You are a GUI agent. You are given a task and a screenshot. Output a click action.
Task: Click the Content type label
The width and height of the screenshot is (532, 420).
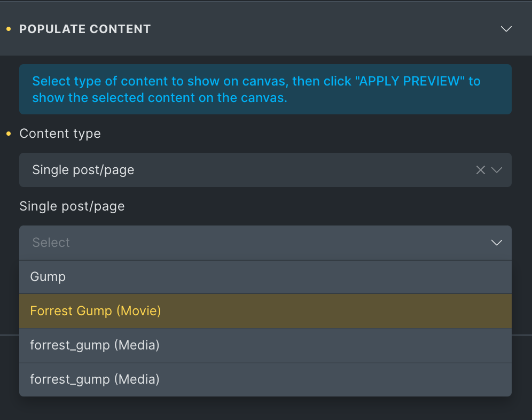coord(60,134)
